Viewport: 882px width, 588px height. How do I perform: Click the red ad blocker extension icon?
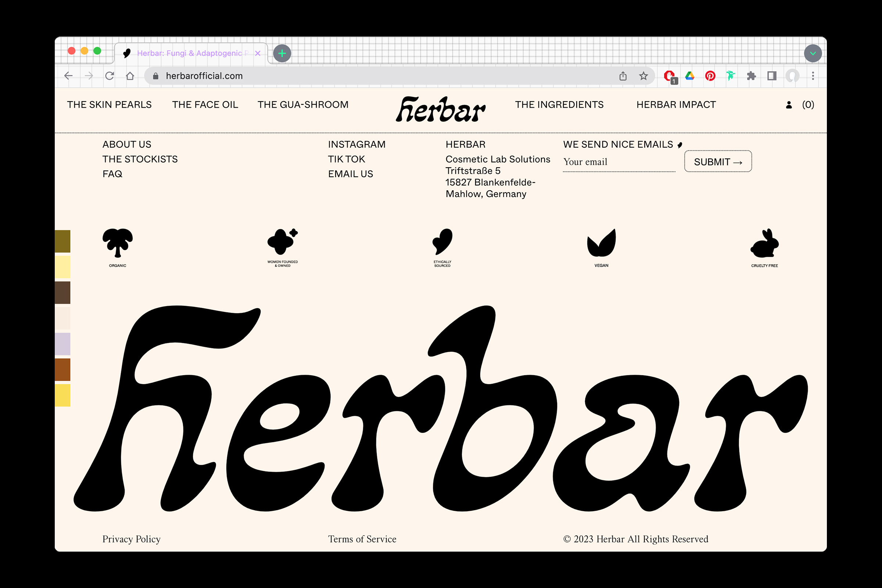669,76
